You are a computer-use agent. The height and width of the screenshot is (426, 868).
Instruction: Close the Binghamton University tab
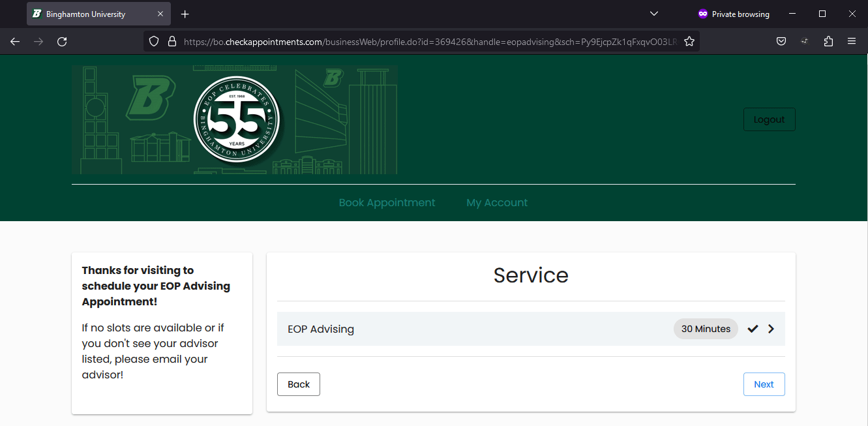(x=160, y=14)
